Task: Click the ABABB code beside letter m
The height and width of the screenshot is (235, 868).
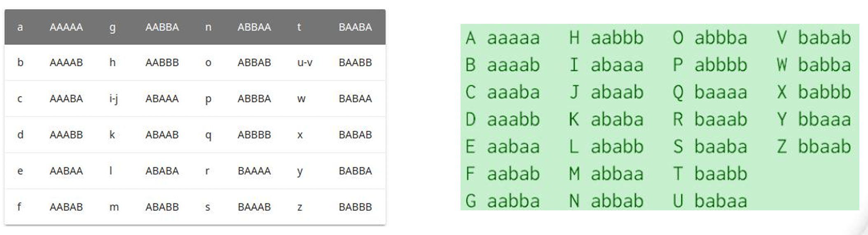Action: coord(162,207)
